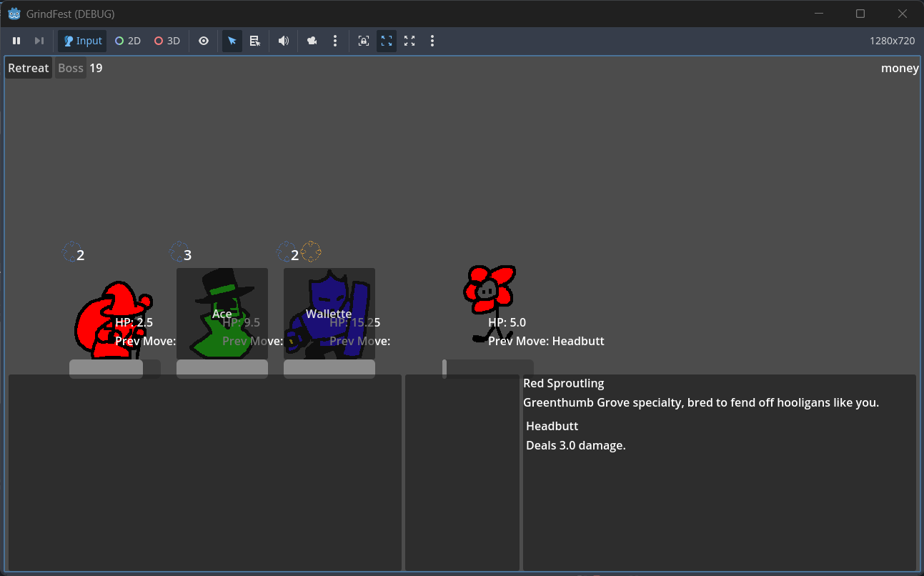Viewport: 924px width, 576px height.
Task: Select the arrow pointer select tool
Action: [232, 41]
